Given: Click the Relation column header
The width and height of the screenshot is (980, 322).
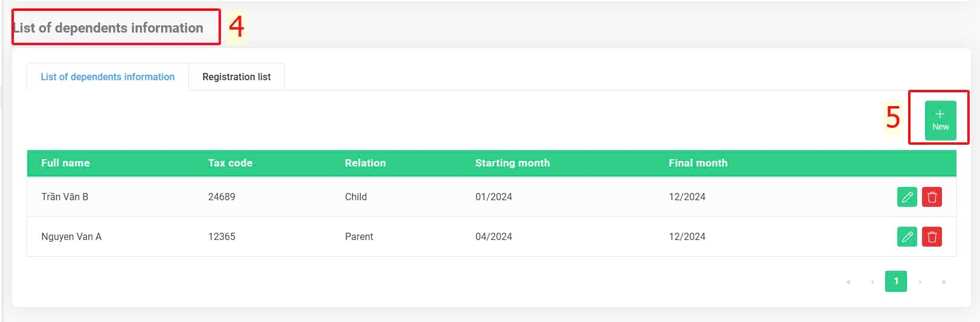Looking at the screenshot, I should [x=365, y=163].
